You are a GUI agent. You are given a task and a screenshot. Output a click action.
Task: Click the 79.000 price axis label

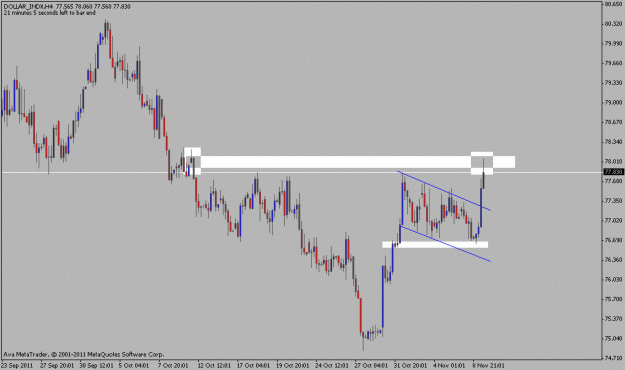pos(614,102)
